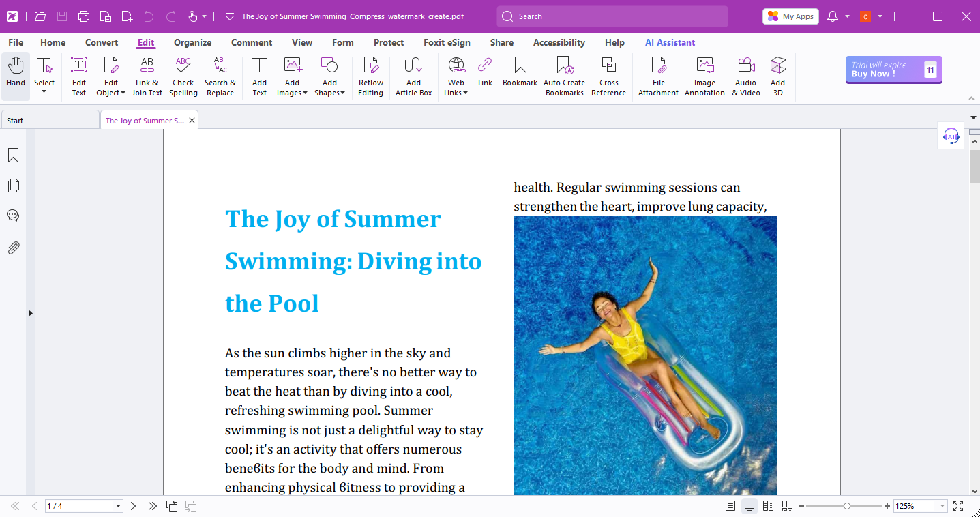Open Search & Replace tool
This screenshot has width=980, height=517.
point(220,76)
